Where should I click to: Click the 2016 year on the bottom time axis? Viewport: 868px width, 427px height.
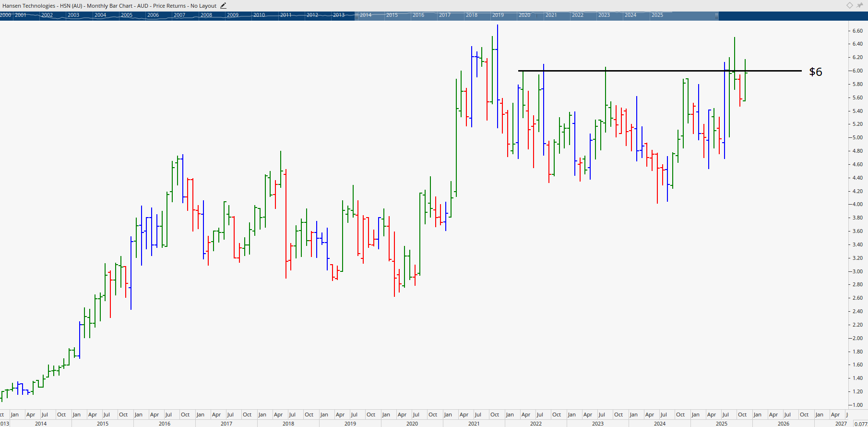pos(165,424)
